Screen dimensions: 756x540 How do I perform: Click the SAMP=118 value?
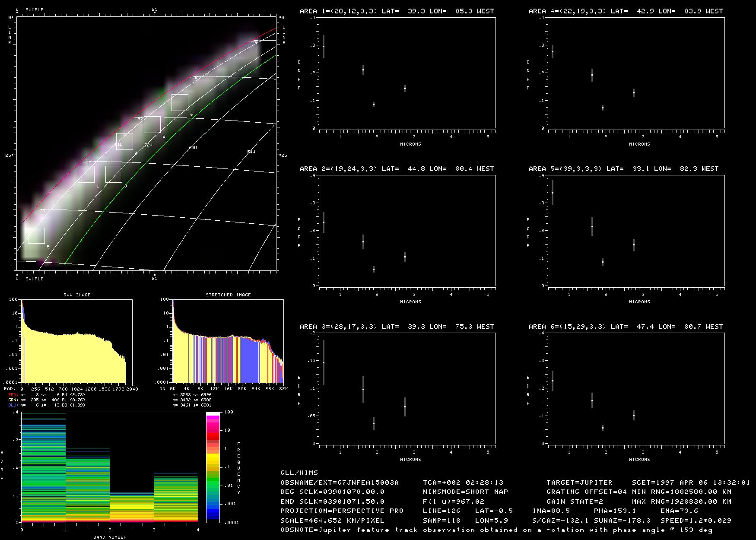(x=442, y=521)
